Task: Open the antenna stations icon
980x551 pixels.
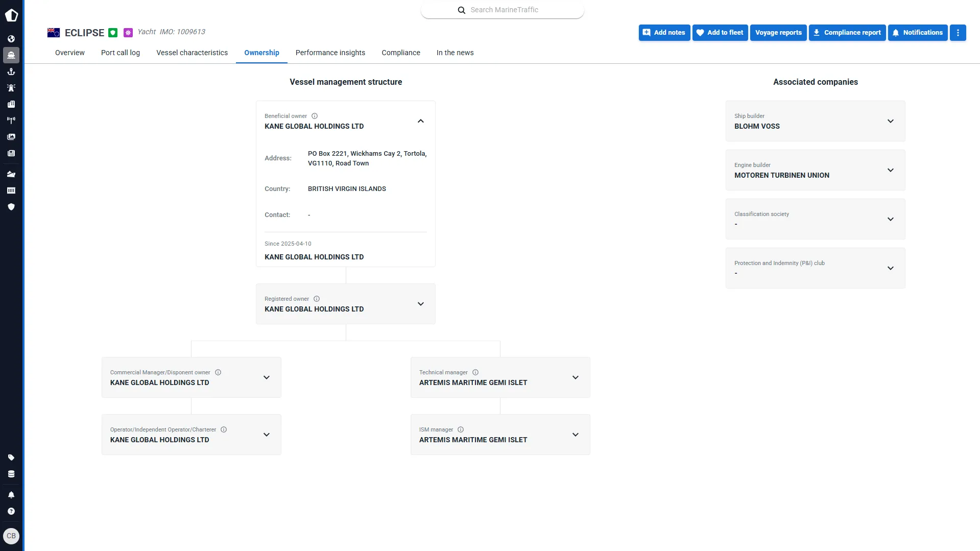Action: [x=11, y=121]
